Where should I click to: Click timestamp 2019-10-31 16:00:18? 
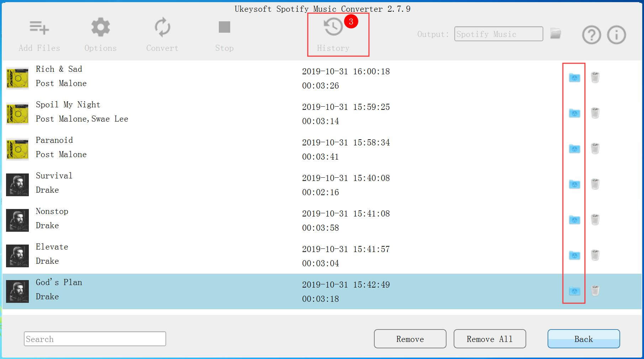click(x=346, y=71)
